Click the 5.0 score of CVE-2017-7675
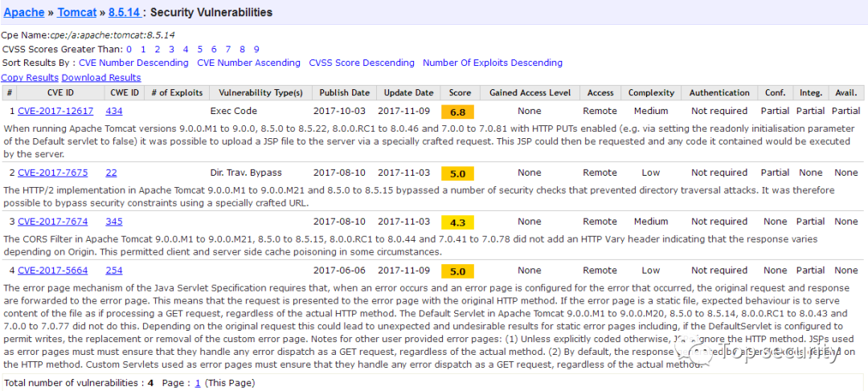 (458, 174)
